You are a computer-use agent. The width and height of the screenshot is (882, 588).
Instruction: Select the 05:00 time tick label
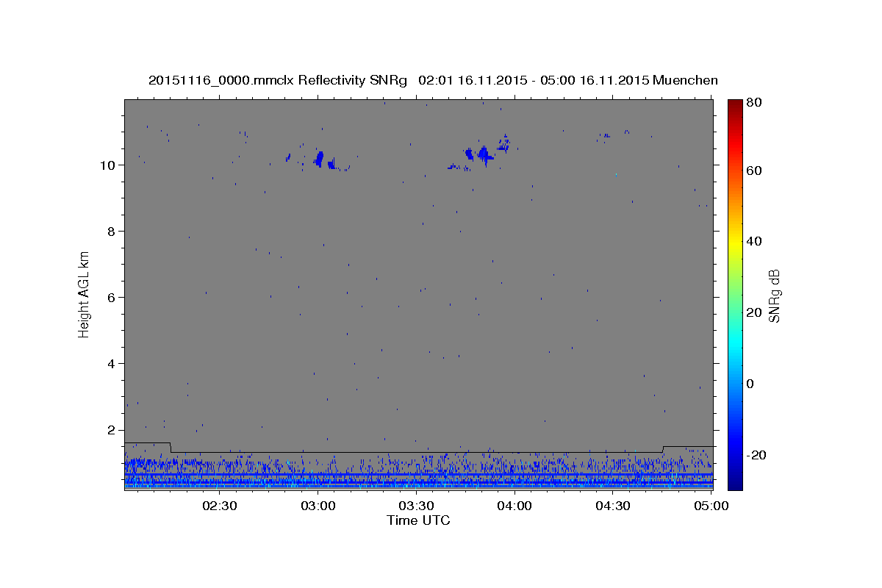(x=711, y=506)
